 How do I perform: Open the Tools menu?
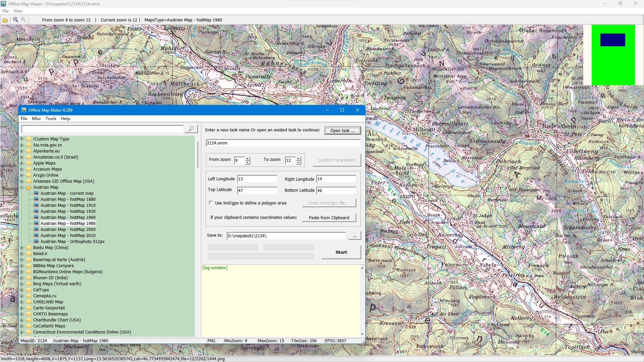click(51, 119)
